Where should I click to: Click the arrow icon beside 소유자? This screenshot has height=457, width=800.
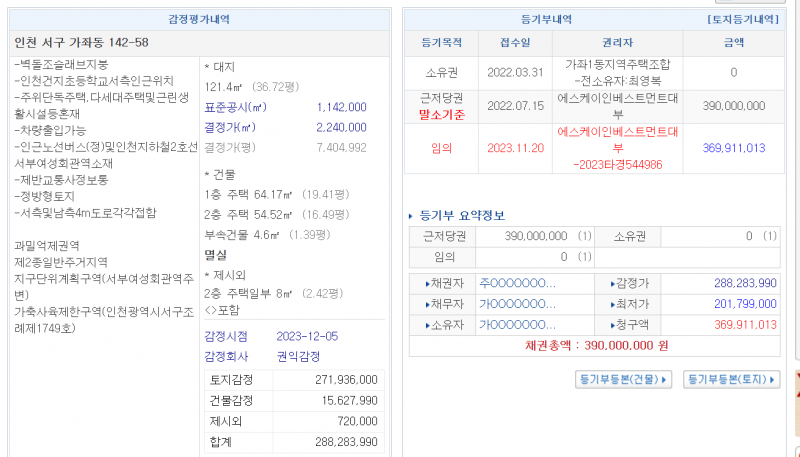[x=428, y=324]
